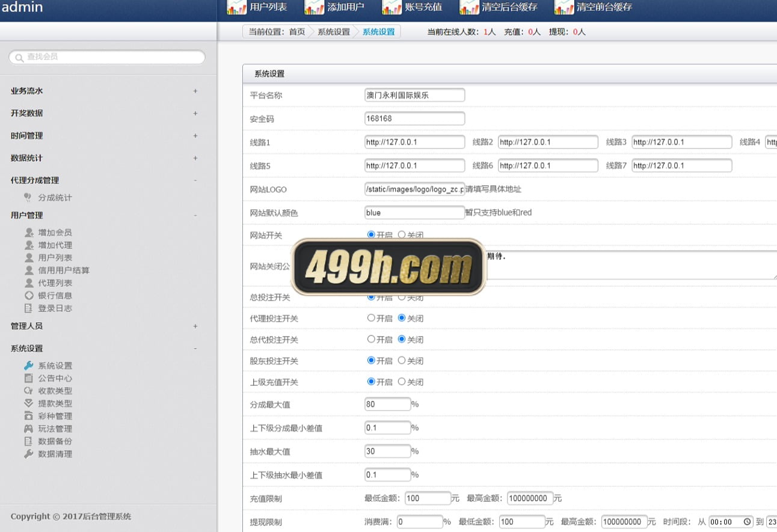Screen dimensions: 777x532
Task: Set 股东投注开关 to 开启
Action: pyautogui.click(x=371, y=361)
